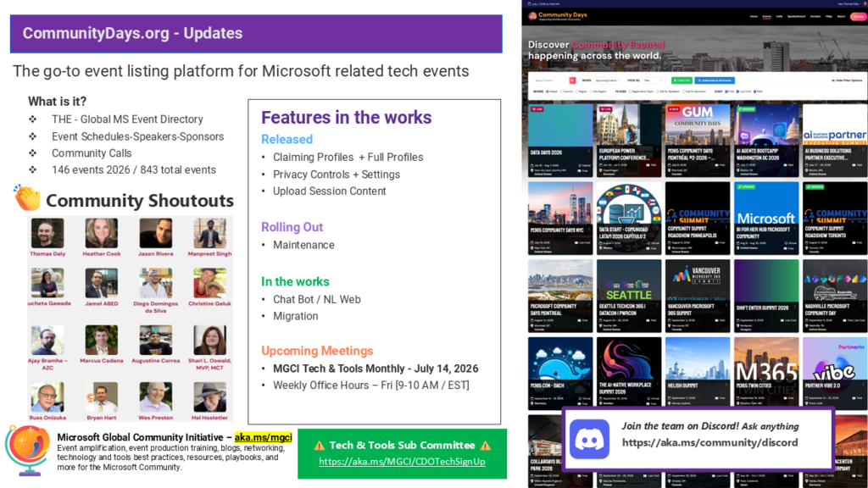
Task: Open three-dot menu on M365 Community Days Montréal card
Action: coord(726,149)
